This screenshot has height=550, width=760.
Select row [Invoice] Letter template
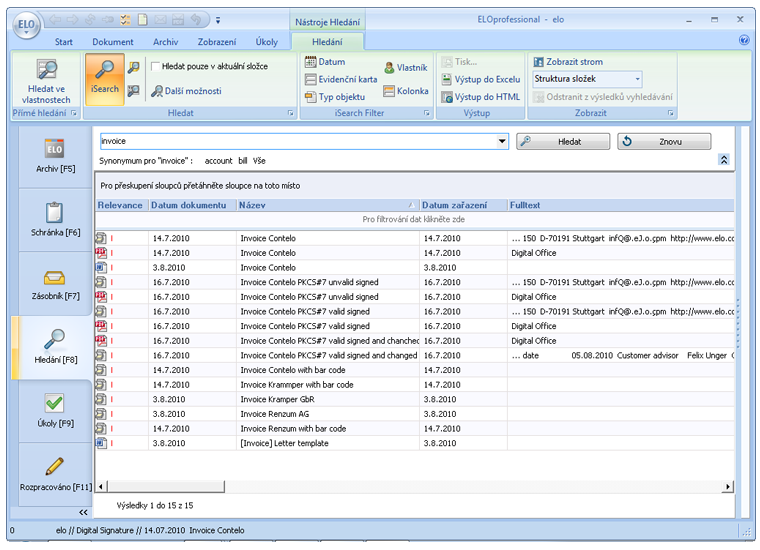click(x=414, y=443)
